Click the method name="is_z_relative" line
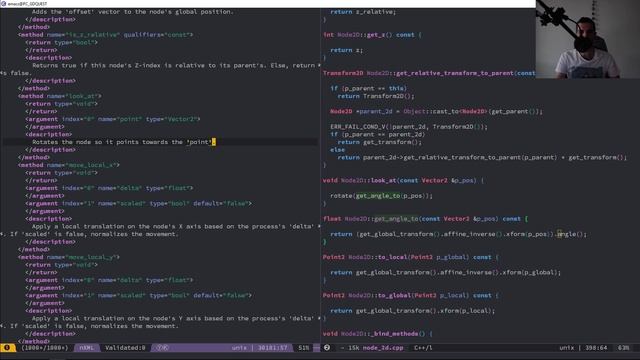The width and height of the screenshot is (640, 360). point(105,35)
